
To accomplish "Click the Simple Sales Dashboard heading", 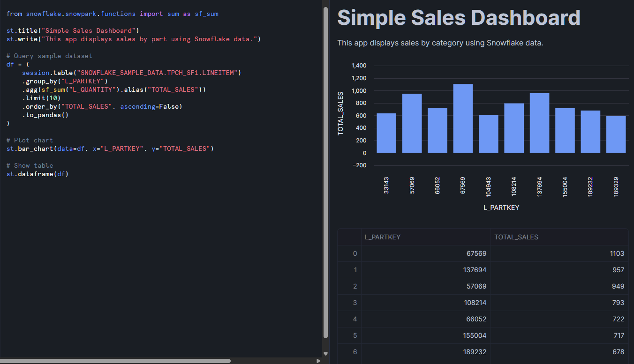I will pyautogui.click(x=459, y=18).
